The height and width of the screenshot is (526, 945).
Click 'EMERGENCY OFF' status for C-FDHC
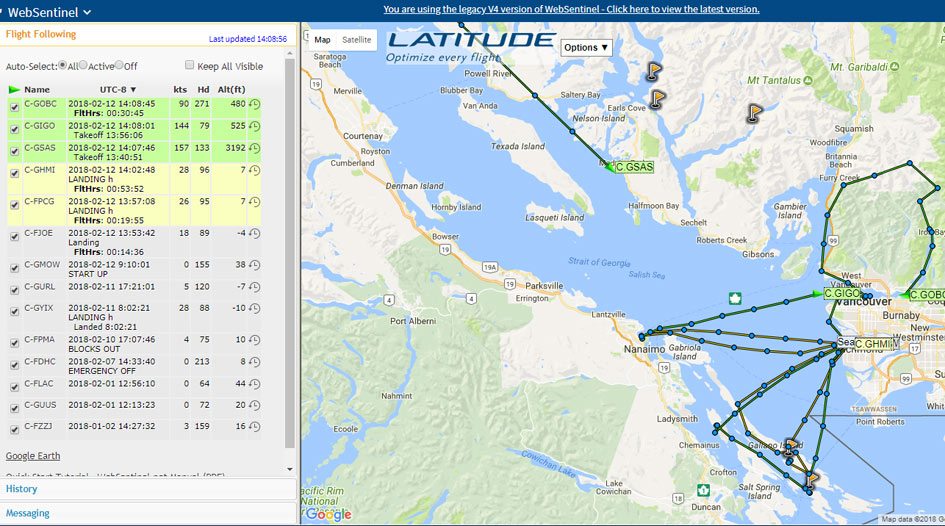click(x=102, y=371)
